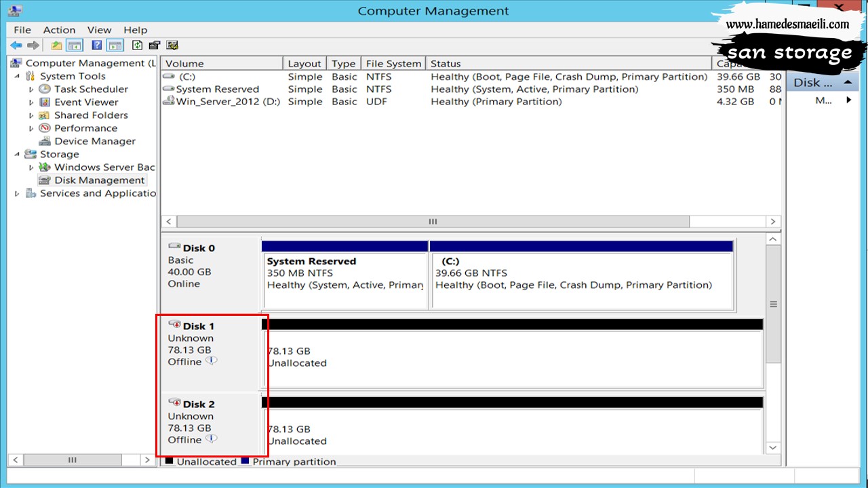The image size is (868, 488).
Task: Collapse the System Tools tree node
Action: pos(17,76)
